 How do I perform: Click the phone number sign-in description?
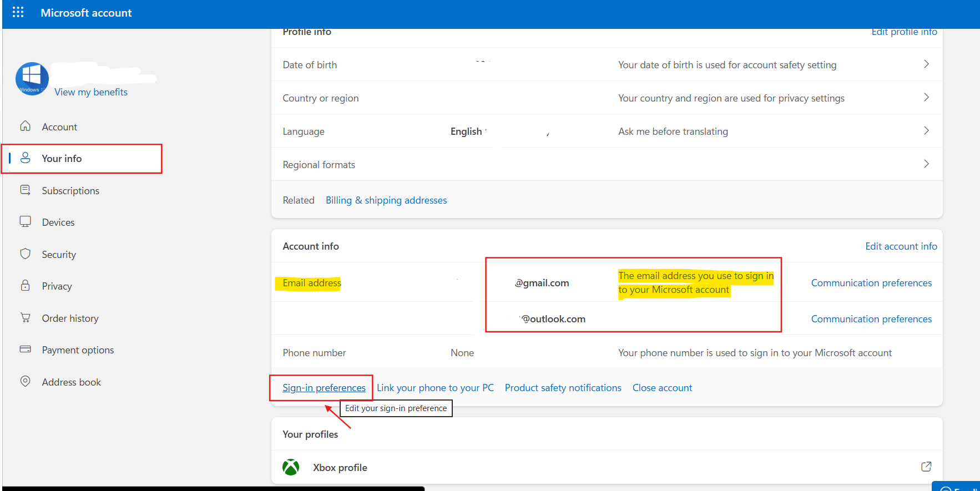pos(755,353)
